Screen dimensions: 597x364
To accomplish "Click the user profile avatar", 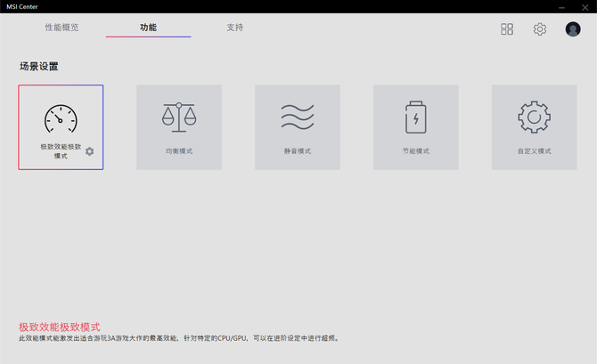I will (573, 28).
